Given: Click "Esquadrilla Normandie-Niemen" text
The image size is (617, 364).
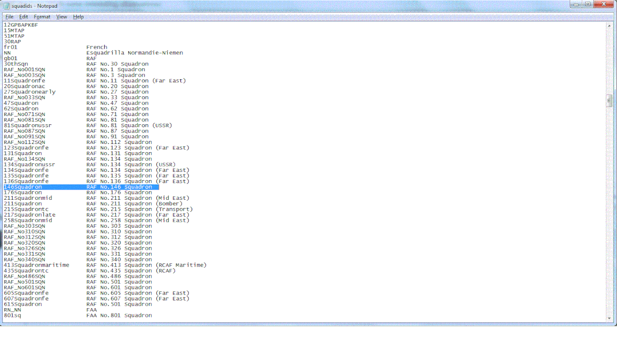Looking at the screenshot, I should tap(134, 53).
